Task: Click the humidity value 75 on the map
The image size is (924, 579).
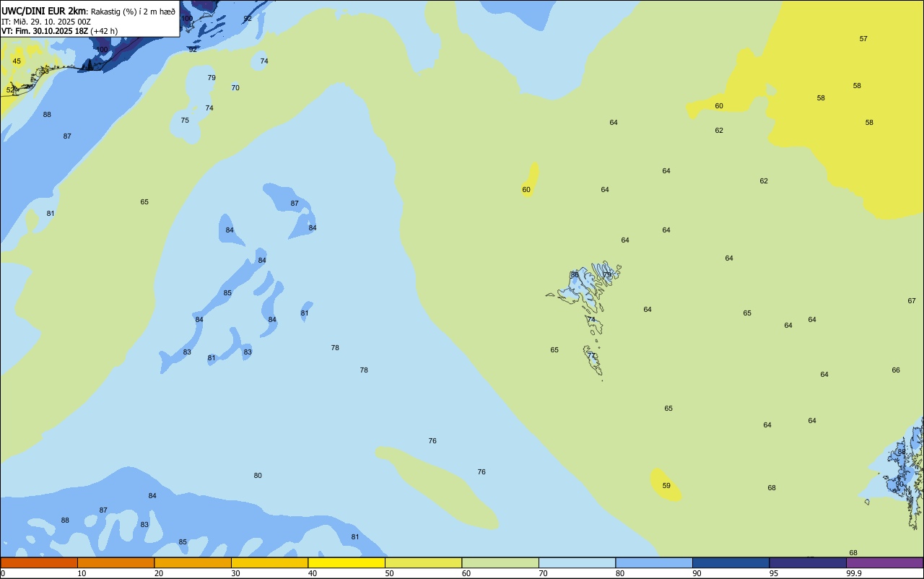Action: 185,120
